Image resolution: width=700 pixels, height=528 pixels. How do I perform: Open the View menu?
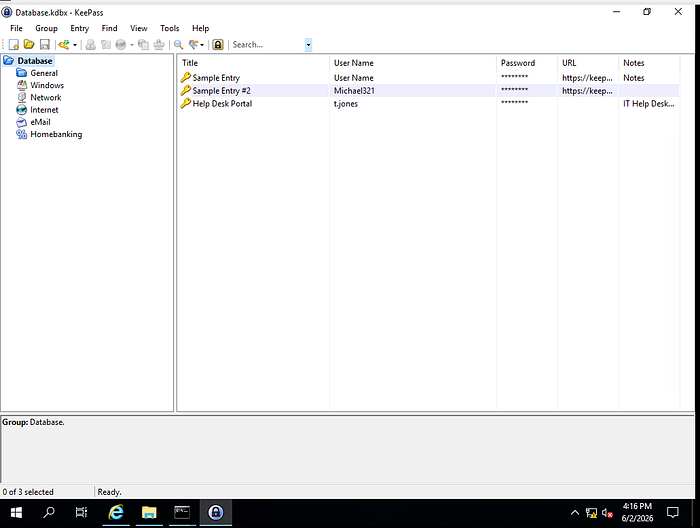139,28
